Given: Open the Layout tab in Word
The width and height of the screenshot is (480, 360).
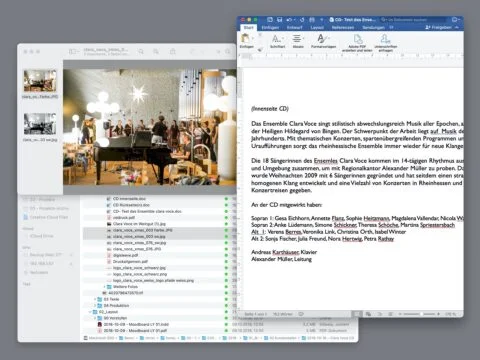Looking at the screenshot, I should click(317, 27).
